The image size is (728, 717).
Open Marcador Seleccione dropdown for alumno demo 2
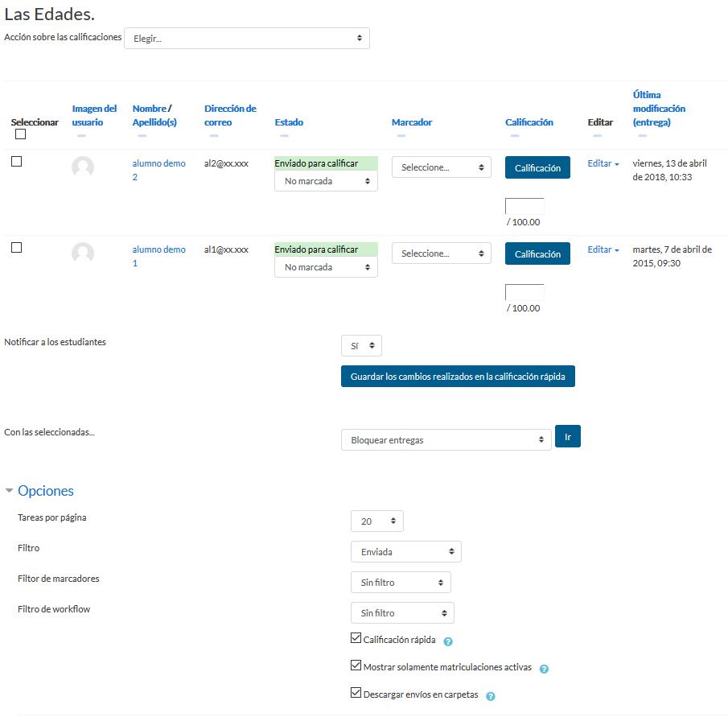pyautogui.click(x=441, y=167)
